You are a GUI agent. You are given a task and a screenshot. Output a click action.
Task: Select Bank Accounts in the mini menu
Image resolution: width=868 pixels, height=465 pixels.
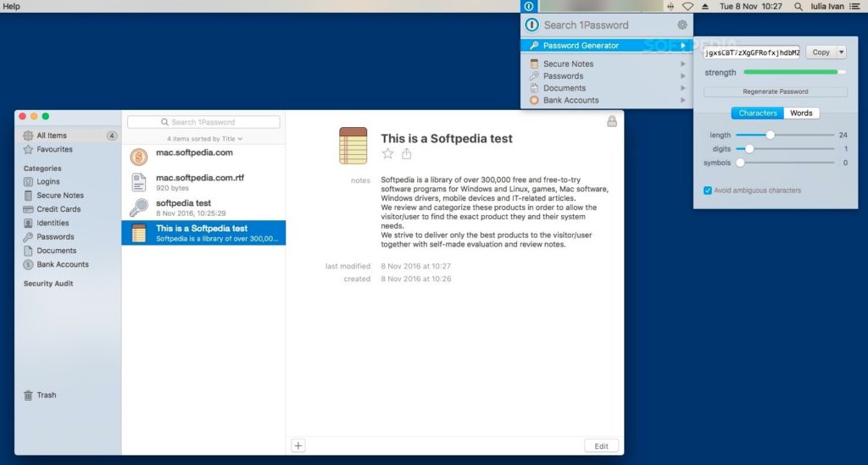(607, 100)
